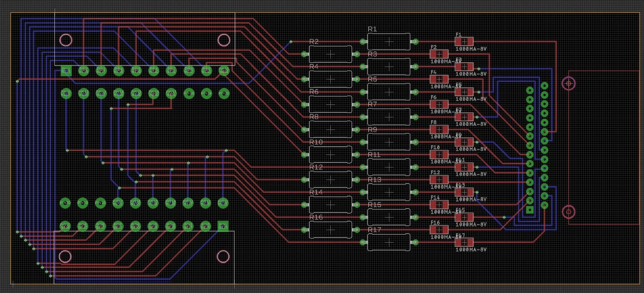The height and width of the screenshot is (293, 644).
Task: Click lower connector's right mounting hole
Action: [223, 257]
